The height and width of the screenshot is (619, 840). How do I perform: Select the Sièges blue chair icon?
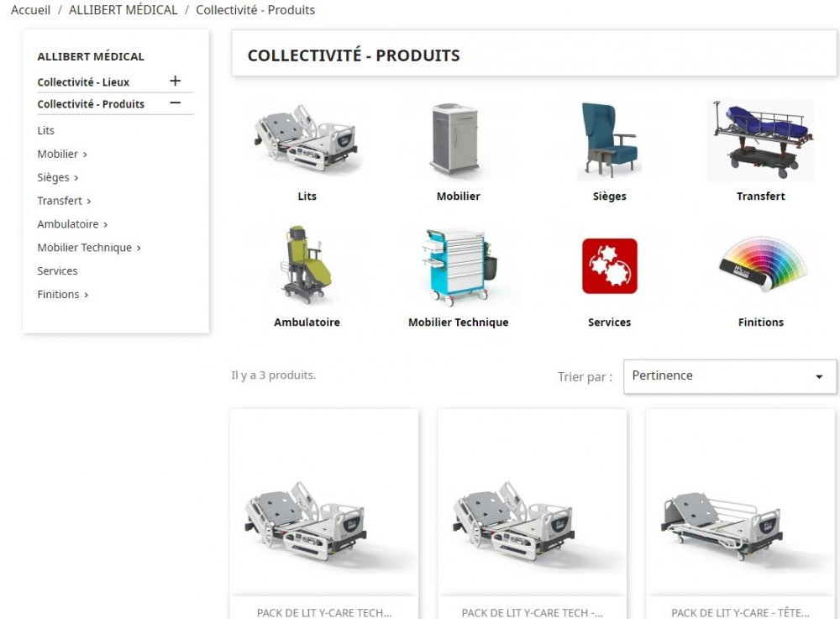(609, 139)
